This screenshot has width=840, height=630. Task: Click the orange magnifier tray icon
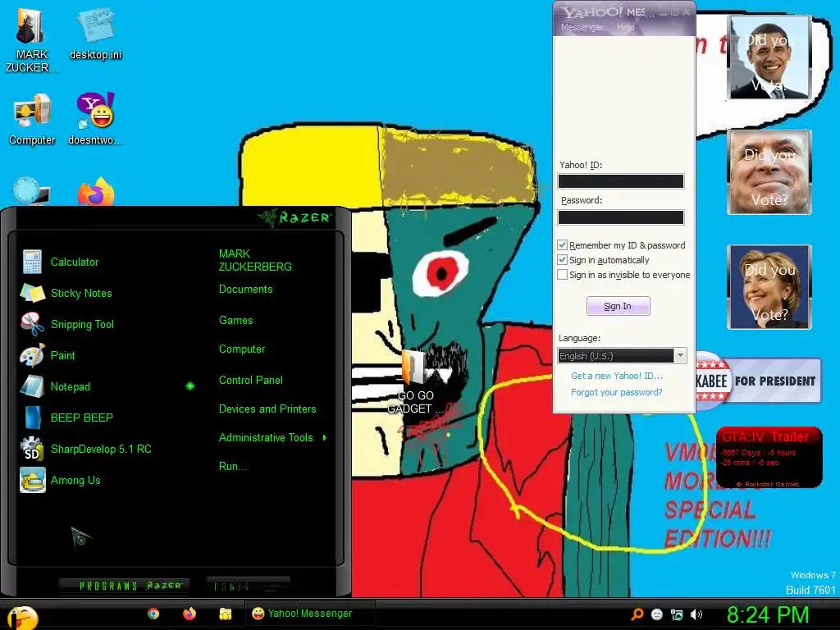coord(637,614)
